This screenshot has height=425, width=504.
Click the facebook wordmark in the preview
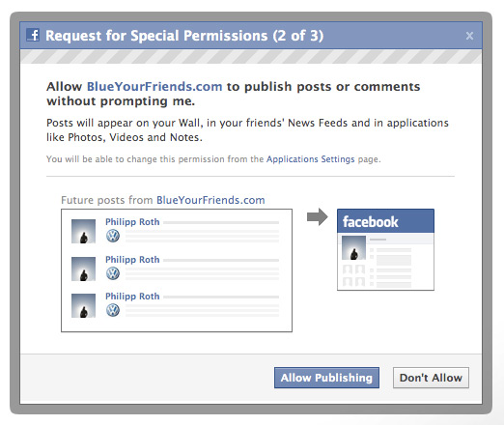point(370,222)
